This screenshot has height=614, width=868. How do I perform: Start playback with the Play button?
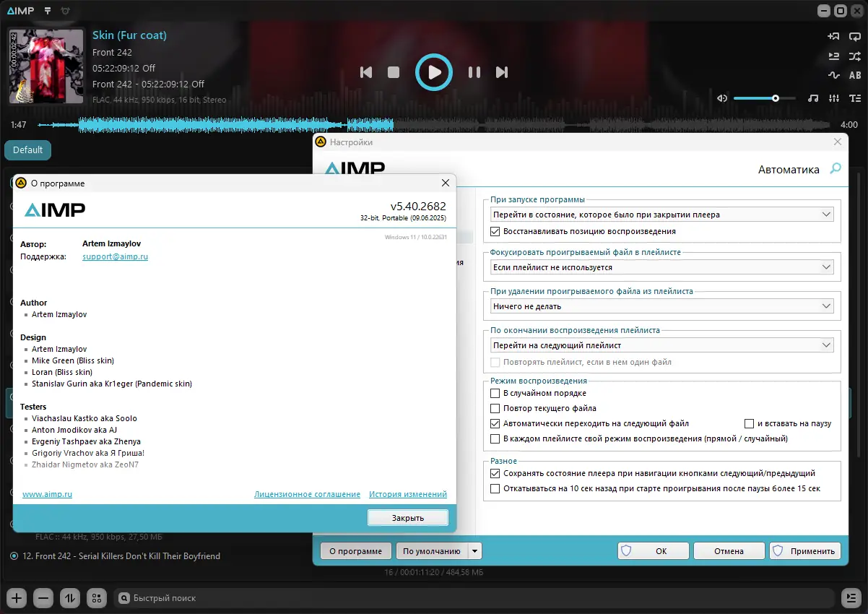coord(434,72)
